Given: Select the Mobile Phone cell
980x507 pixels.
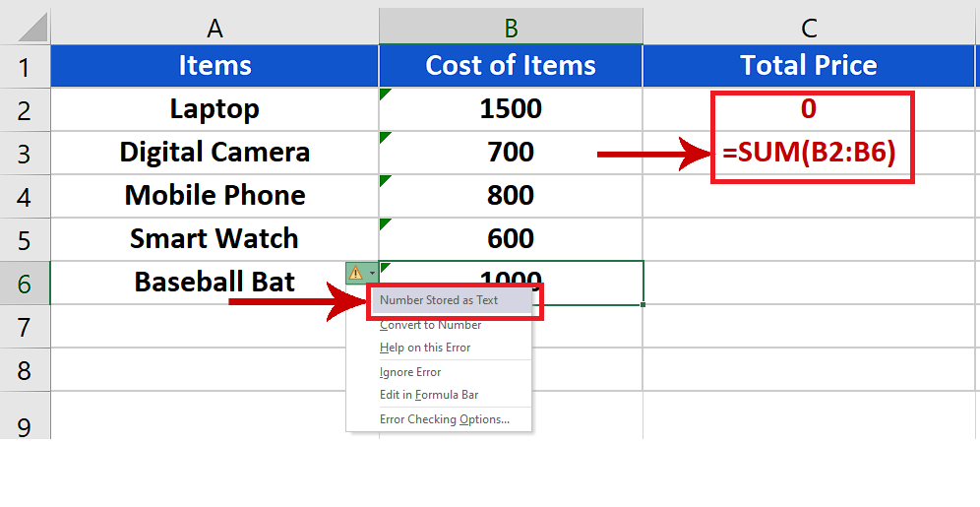Looking at the screenshot, I should pyautogui.click(x=214, y=196).
